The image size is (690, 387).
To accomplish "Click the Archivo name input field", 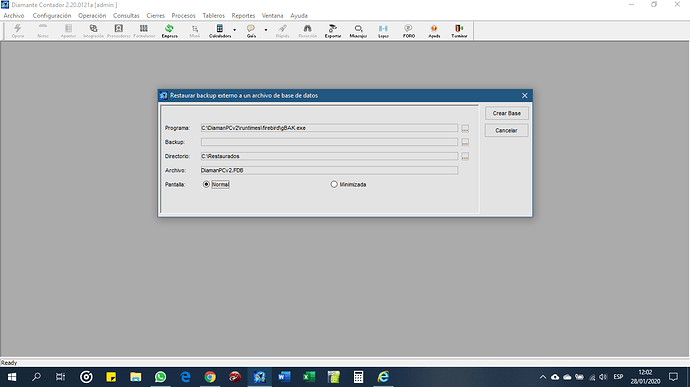I will pyautogui.click(x=329, y=170).
